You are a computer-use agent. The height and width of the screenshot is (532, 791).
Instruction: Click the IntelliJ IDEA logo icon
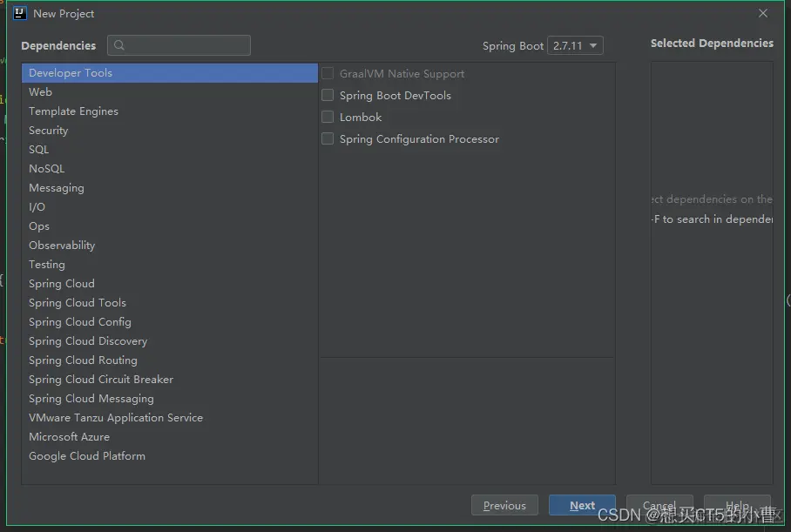[x=20, y=13]
